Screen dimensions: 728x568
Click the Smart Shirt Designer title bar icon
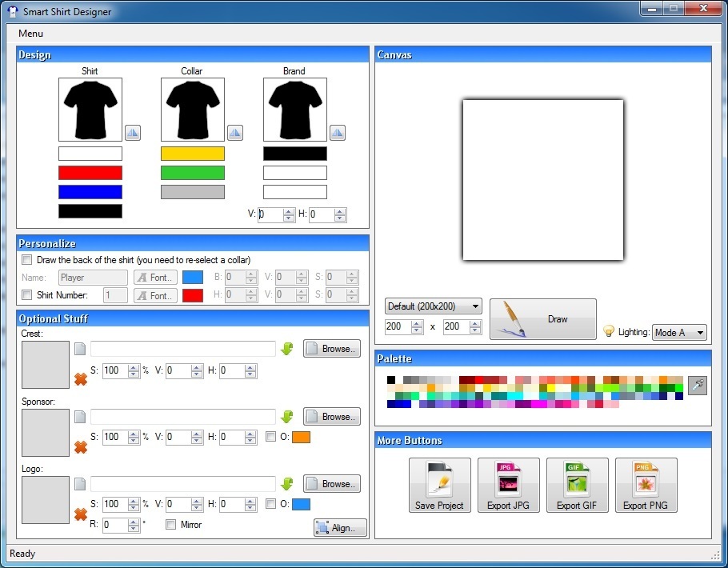(x=13, y=11)
